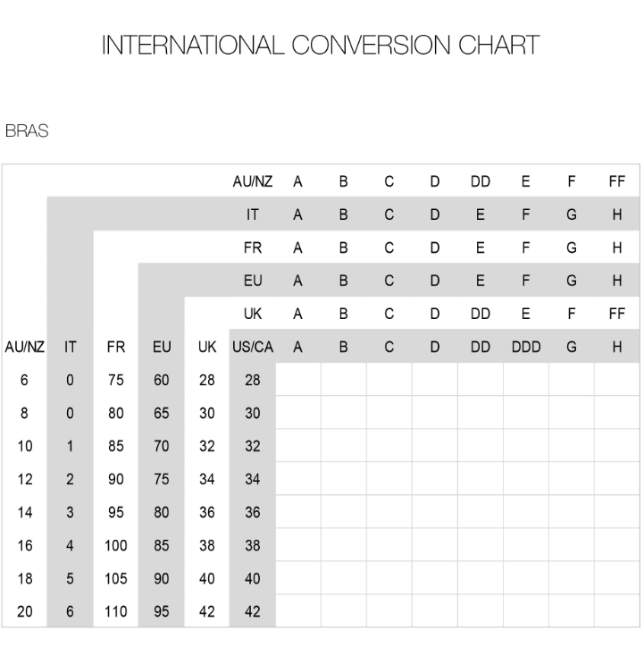Click FR band size 110
644x647 pixels.
tap(116, 611)
